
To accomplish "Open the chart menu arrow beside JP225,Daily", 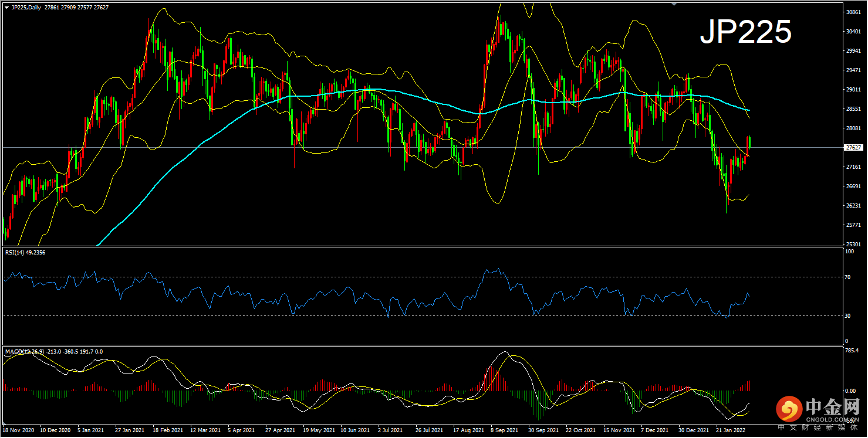I will (x=6, y=7).
